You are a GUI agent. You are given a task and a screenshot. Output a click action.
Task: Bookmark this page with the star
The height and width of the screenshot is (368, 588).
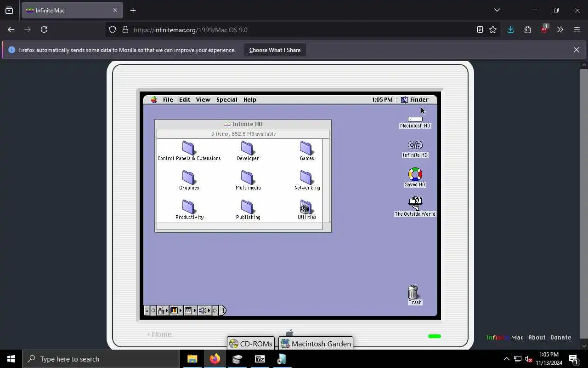point(493,29)
